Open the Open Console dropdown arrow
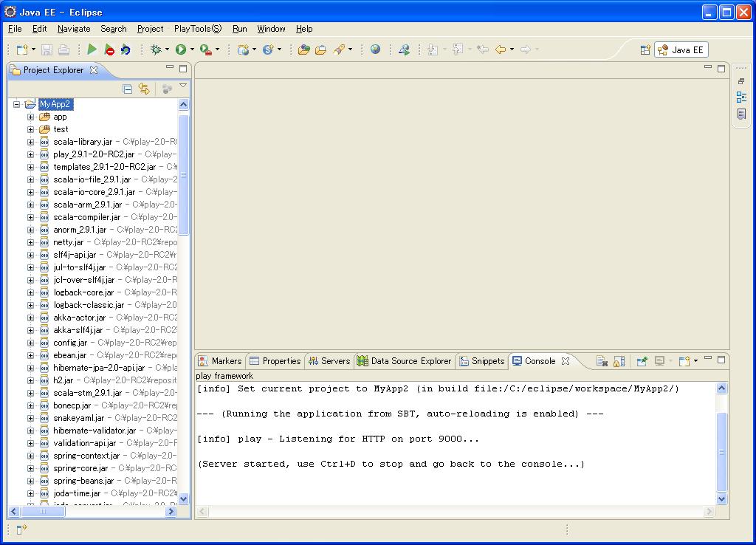Screen dimensions: 756x545 tap(695, 361)
